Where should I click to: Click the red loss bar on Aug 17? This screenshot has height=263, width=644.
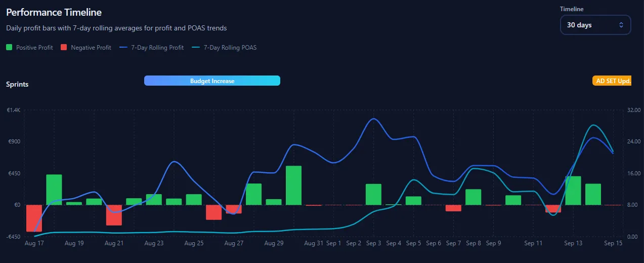34,218
